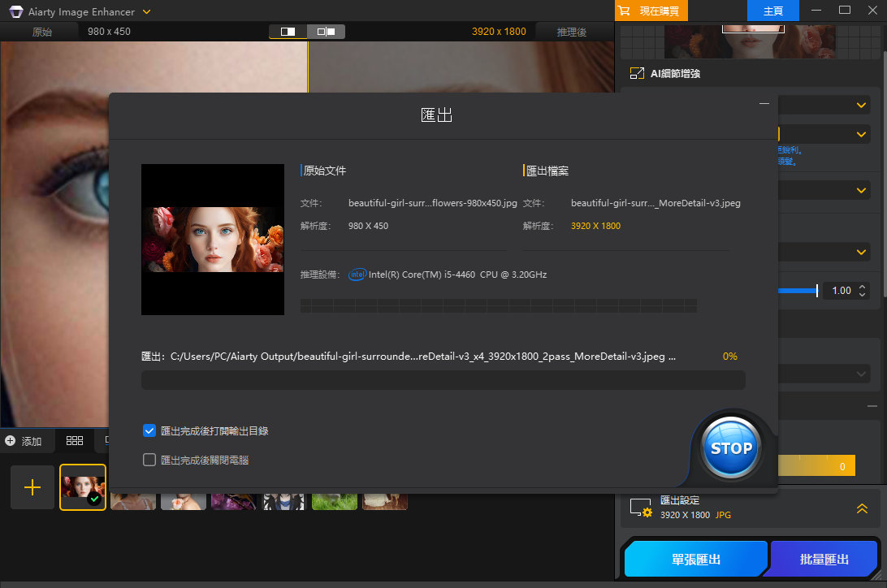Minimize the export dialog with the dash icon
887x588 pixels.
click(x=764, y=104)
